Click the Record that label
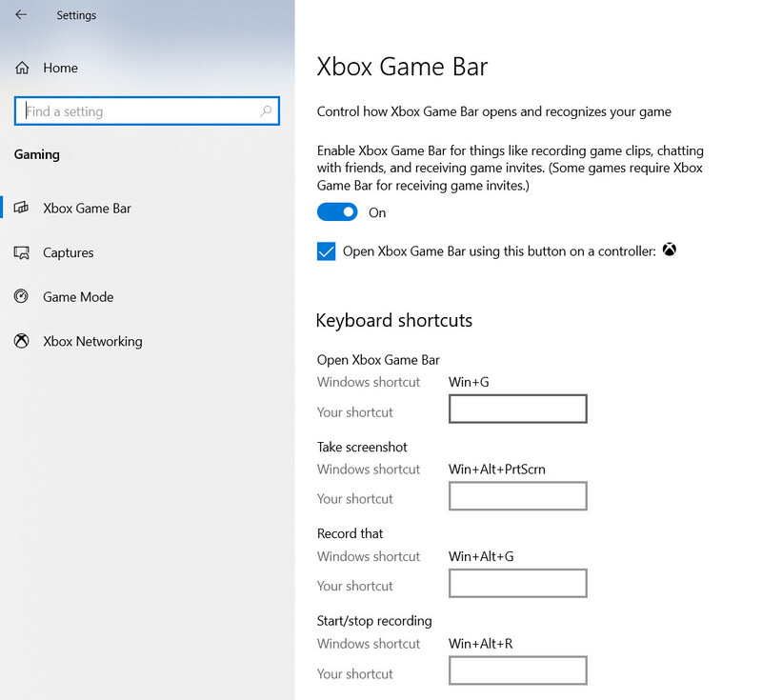Viewport: 762px width, 700px height. (x=350, y=534)
